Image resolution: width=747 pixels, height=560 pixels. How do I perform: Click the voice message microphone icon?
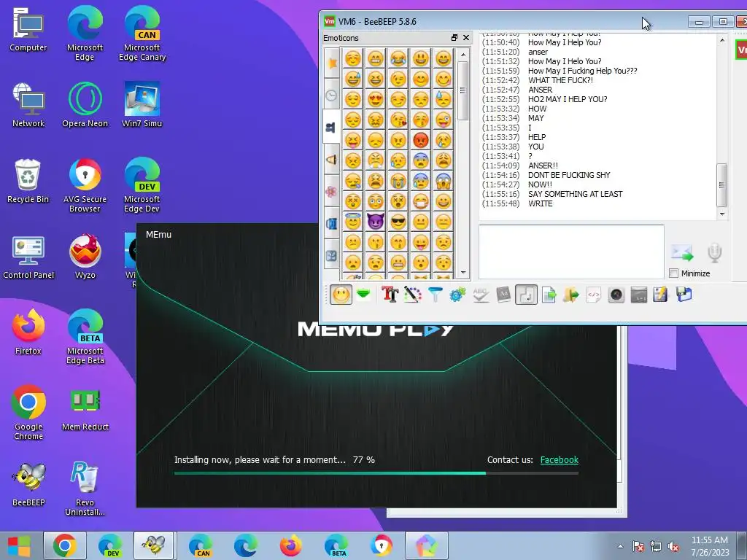click(x=714, y=252)
